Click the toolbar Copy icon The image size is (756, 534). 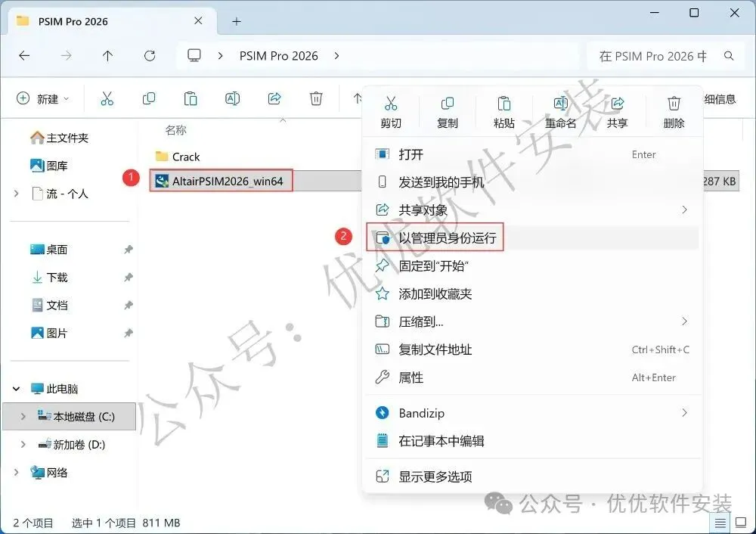click(149, 99)
